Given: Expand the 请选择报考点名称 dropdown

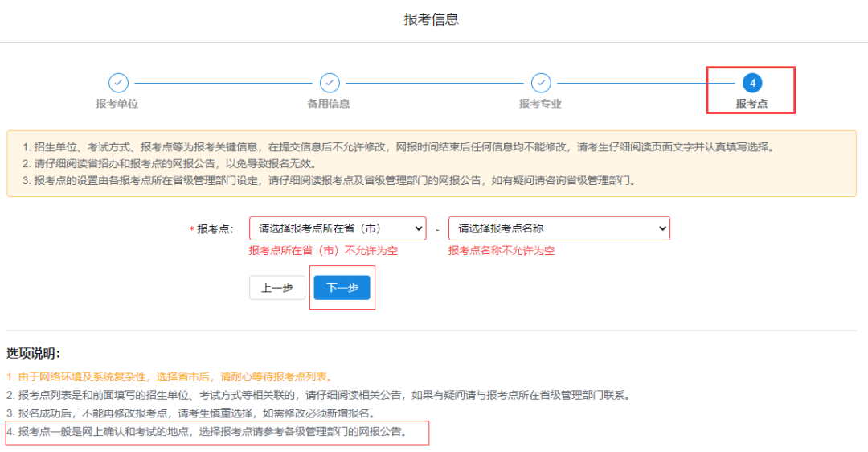Looking at the screenshot, I should click(559, 228).
